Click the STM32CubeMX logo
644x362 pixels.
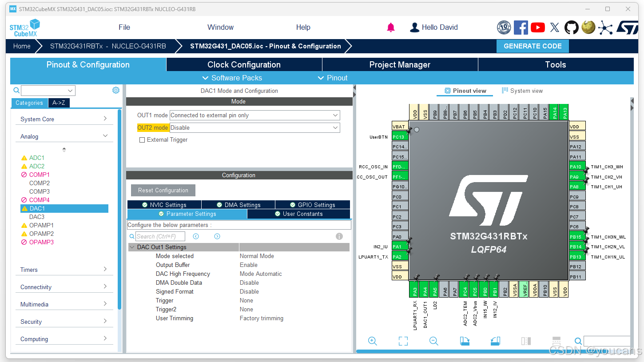point(25,28)
